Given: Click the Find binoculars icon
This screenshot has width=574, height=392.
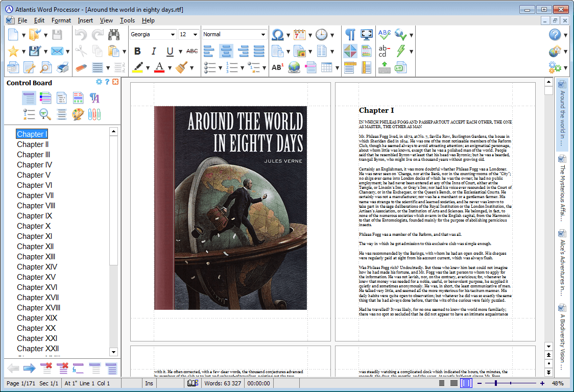Looking at the screenshot, I should (x=114, y=34).
